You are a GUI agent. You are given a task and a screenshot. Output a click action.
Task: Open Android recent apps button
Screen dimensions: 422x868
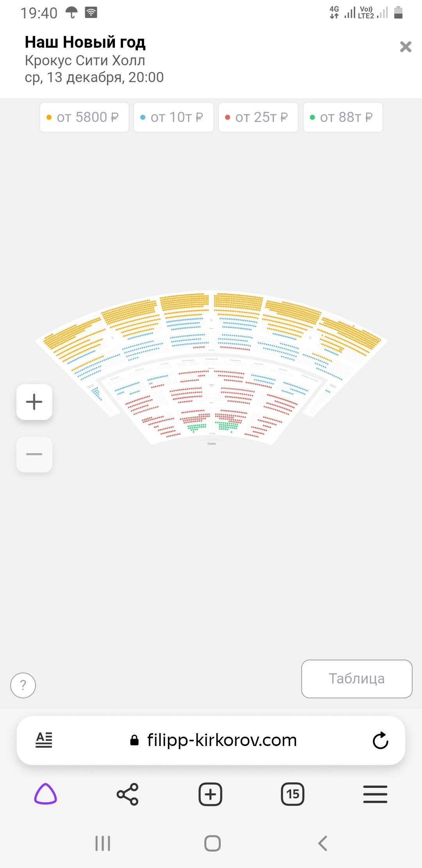[x=103, y=843]
